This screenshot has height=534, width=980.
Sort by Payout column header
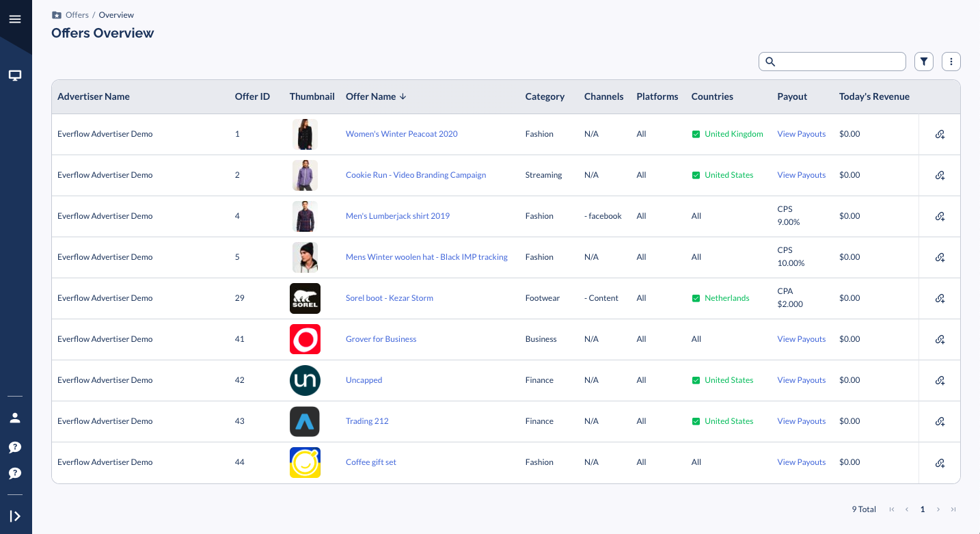[792, 96]
